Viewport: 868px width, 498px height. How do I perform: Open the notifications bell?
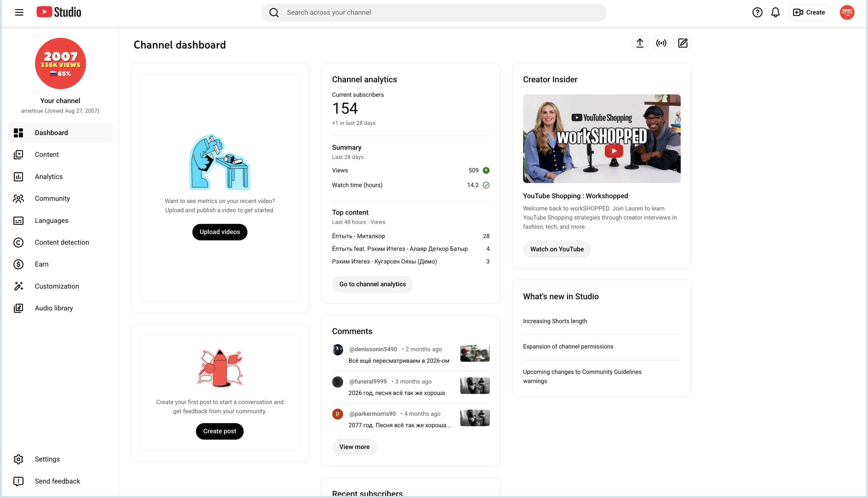click(x=775, y=12)
